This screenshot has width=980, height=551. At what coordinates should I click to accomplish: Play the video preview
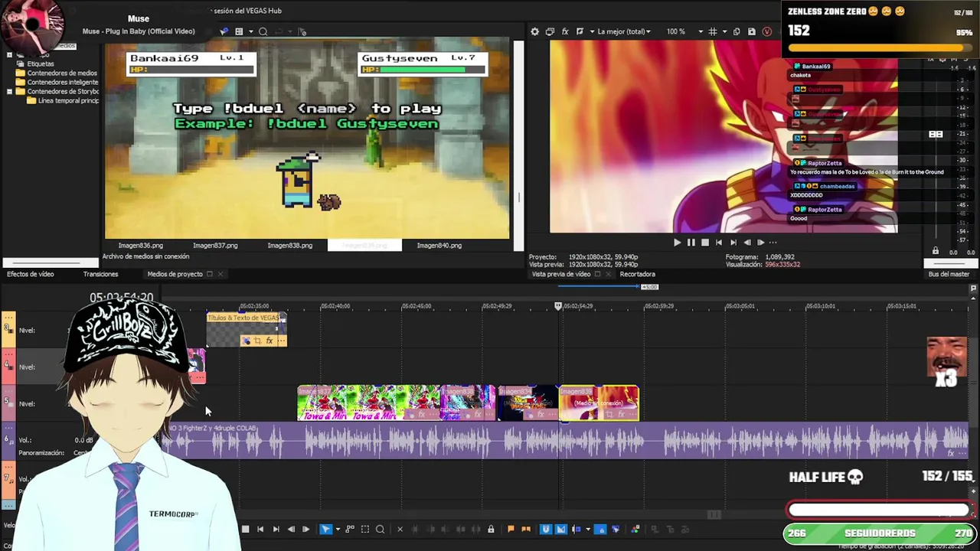coord(677,243)
